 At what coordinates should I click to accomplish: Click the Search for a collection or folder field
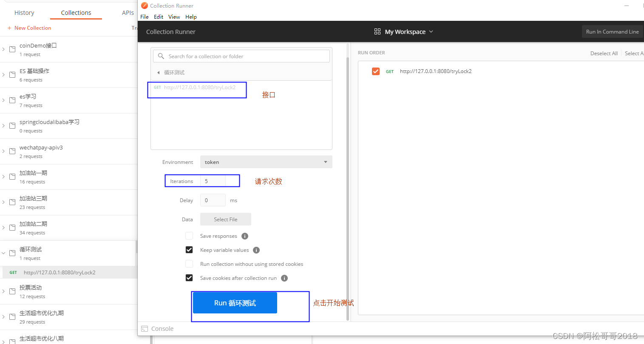(241, 56)
